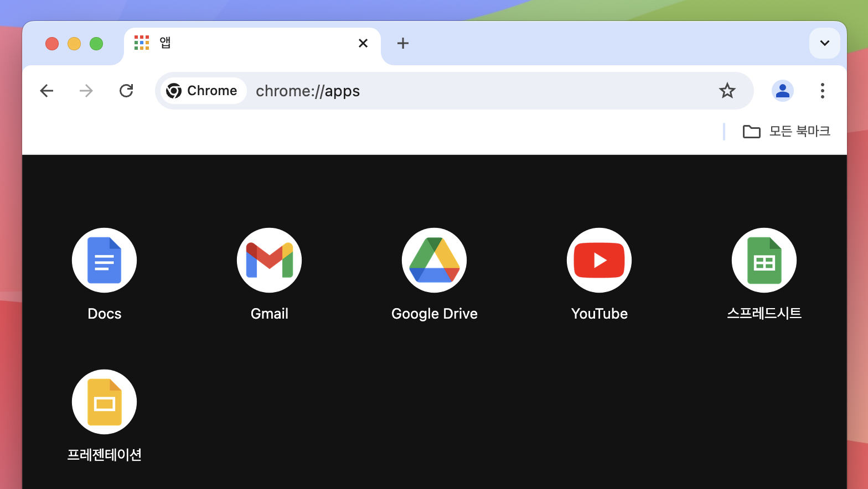Expand the tab search dropdown
Image resolution: width=868 pixels, height=489 pixels.
825,43
